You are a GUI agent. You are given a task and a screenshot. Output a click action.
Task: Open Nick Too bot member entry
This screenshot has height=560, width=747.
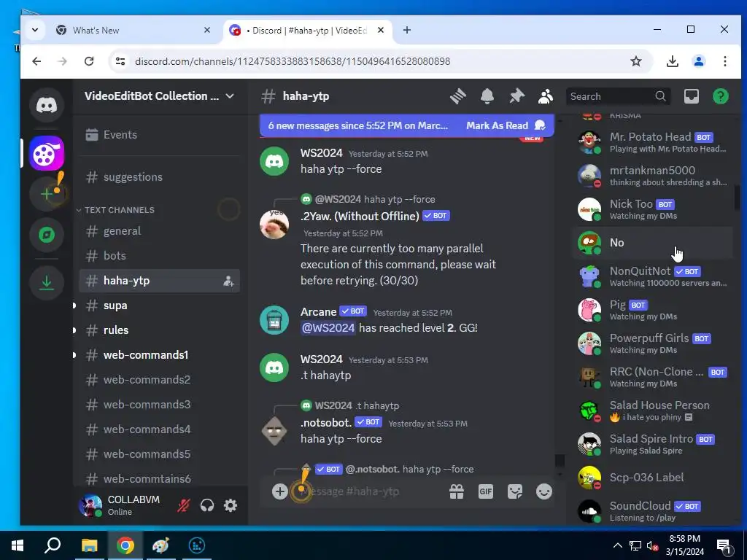[x=653, y=209]
